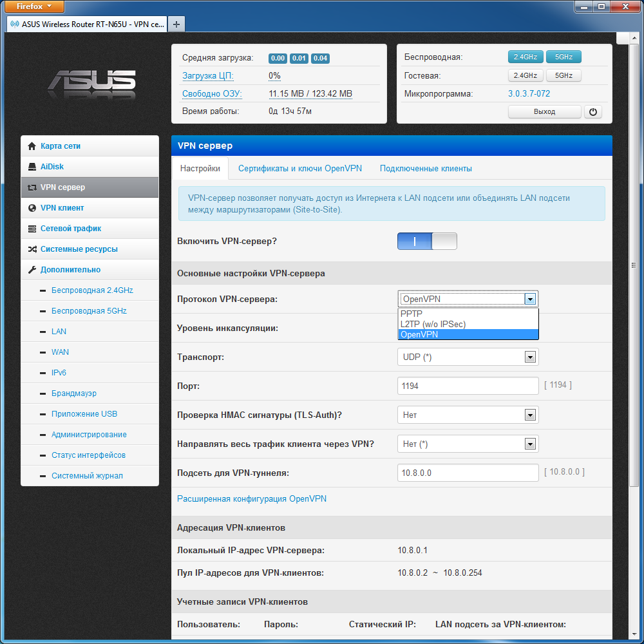
Task: Click the Порт input field
Action: tap(468, 386)
